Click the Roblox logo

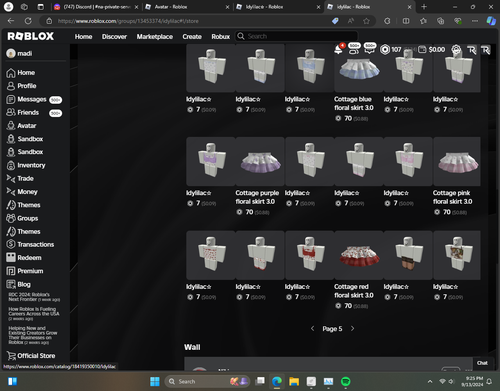[x=31, y=36]
